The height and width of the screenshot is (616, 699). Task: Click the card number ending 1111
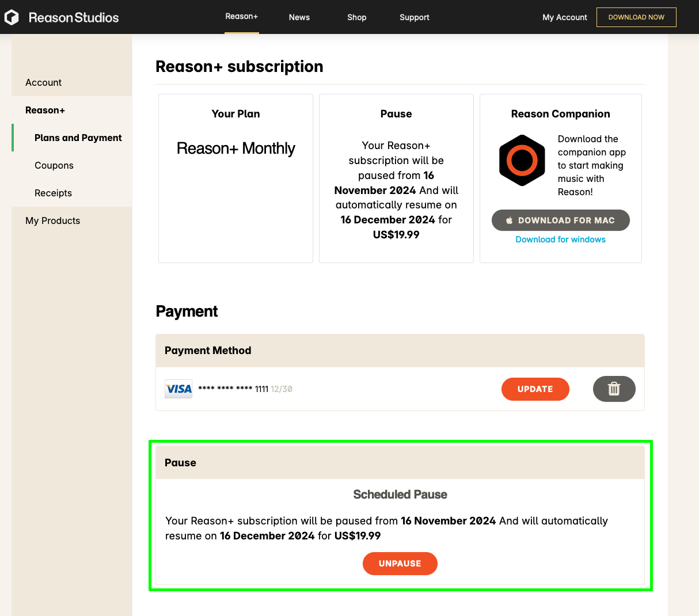[233, 389]
